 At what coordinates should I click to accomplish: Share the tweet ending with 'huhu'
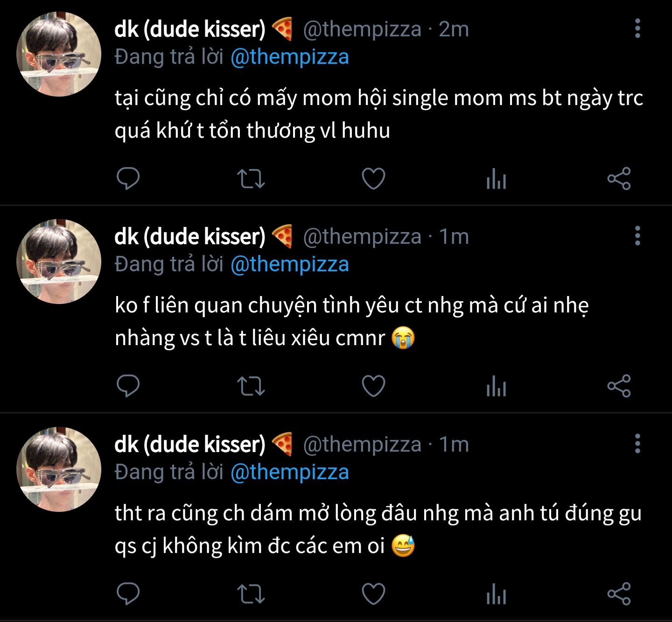(619, 178)
